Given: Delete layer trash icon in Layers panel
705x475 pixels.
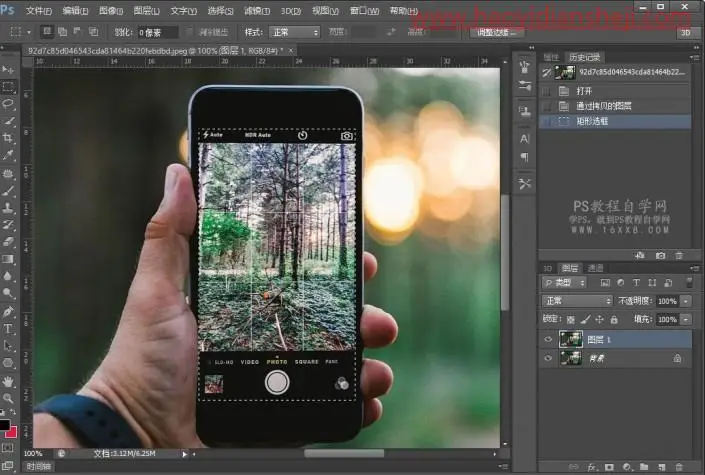Looking at the screenshot, I should tap(679, 467).
